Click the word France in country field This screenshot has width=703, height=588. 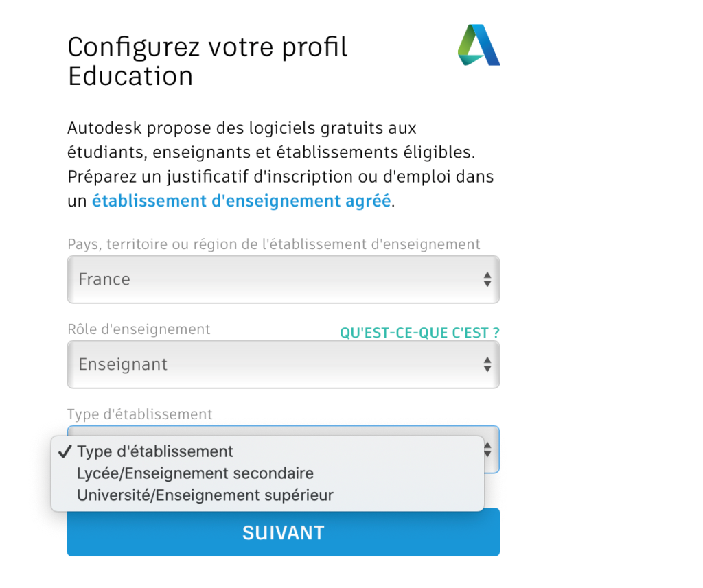[104, 279]
